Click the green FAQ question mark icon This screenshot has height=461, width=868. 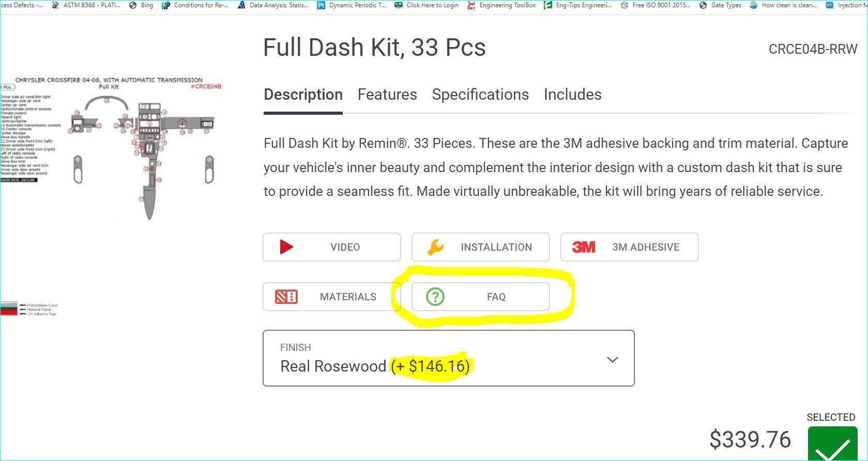click(x=435, y=297)
